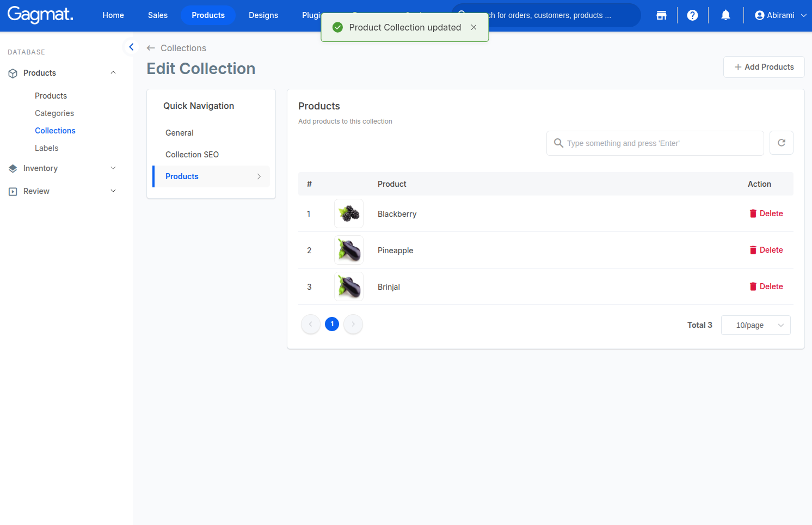Viewport: 812px width, 525px height.
Task: Click the Brinjal product thumbnail
Action: (x=349, y=286)
